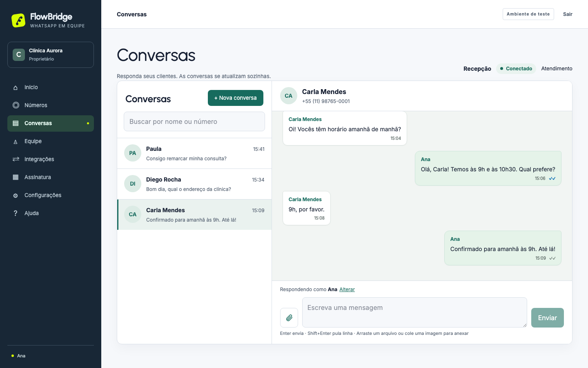This screenshot has height=368, width=588.
Task: Click preview 'Bom dia, qual o endereço da clínica?'
Action: click(189, 189)
